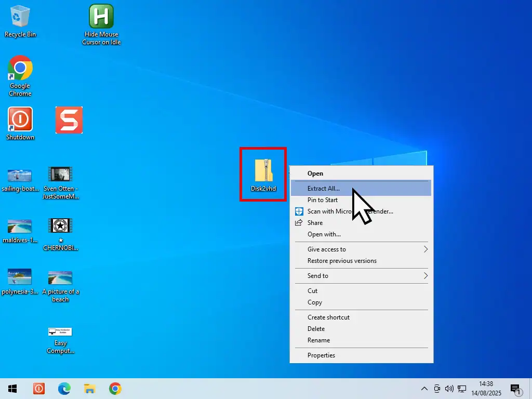
Task: Click Rename in the context menu
Action: (318, 340)
